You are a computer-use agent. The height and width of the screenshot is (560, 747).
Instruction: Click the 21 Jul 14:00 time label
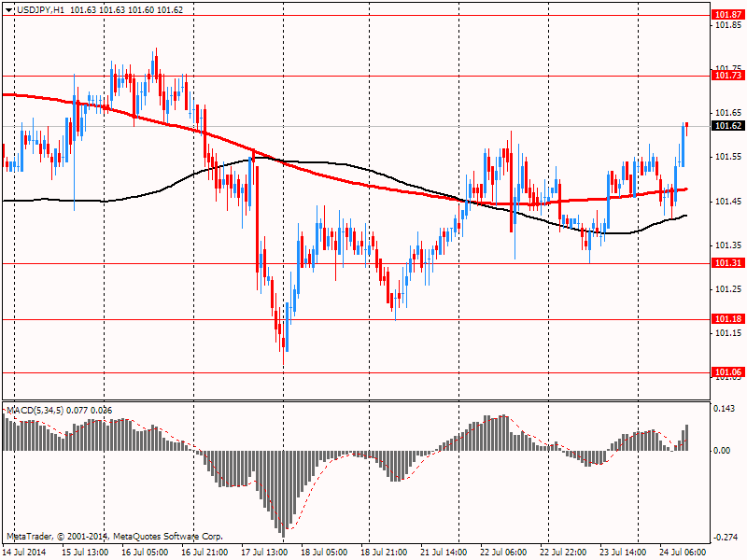click(444, 552)
